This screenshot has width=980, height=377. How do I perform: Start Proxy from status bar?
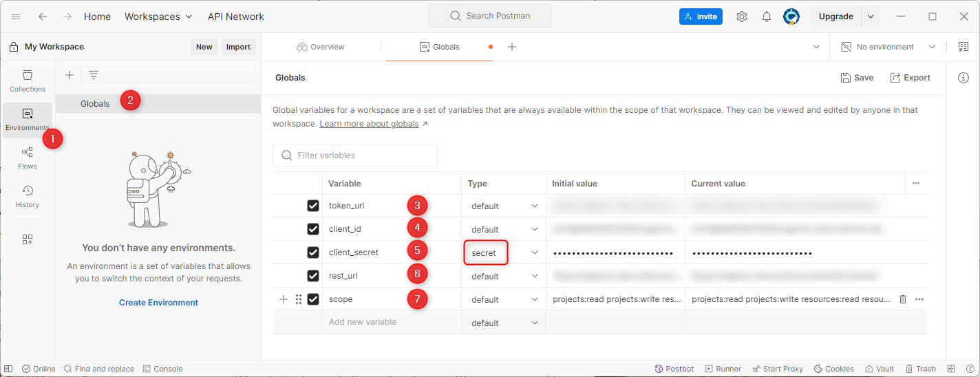click(778, 369)
